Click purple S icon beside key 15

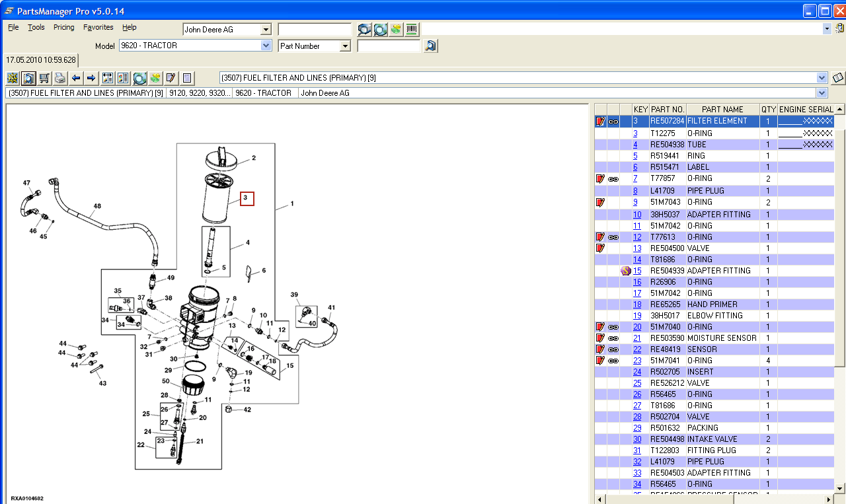[625, 271]
